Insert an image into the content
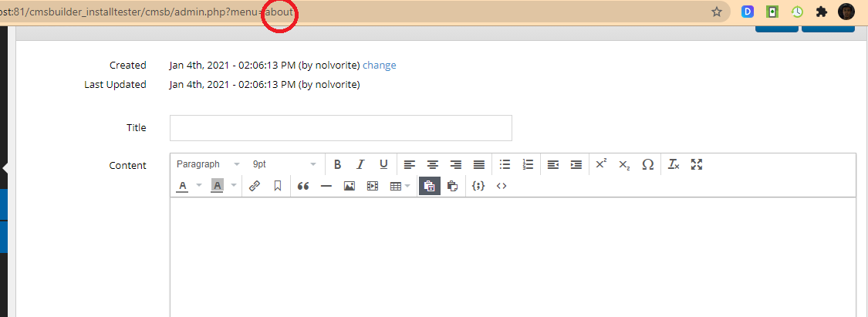The image size is (868, 317). pyautogui.click(x=349, y=186)
